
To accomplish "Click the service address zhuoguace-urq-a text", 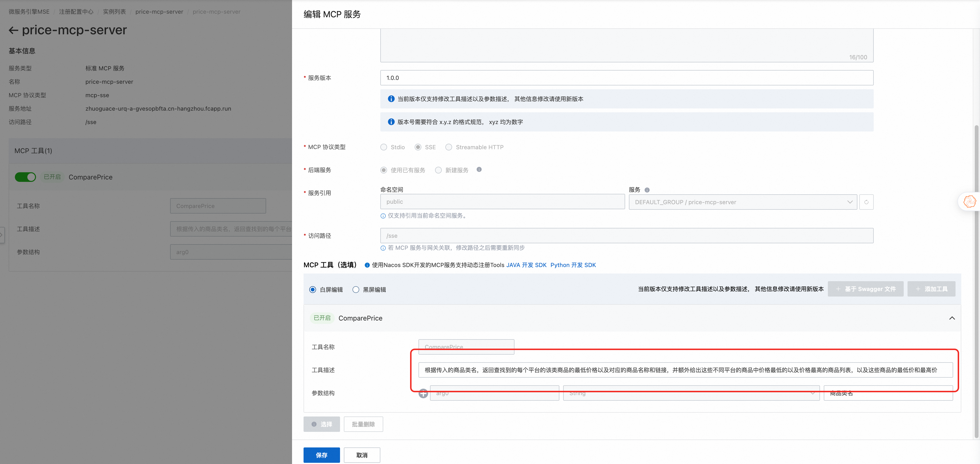I will pos(158,108).
